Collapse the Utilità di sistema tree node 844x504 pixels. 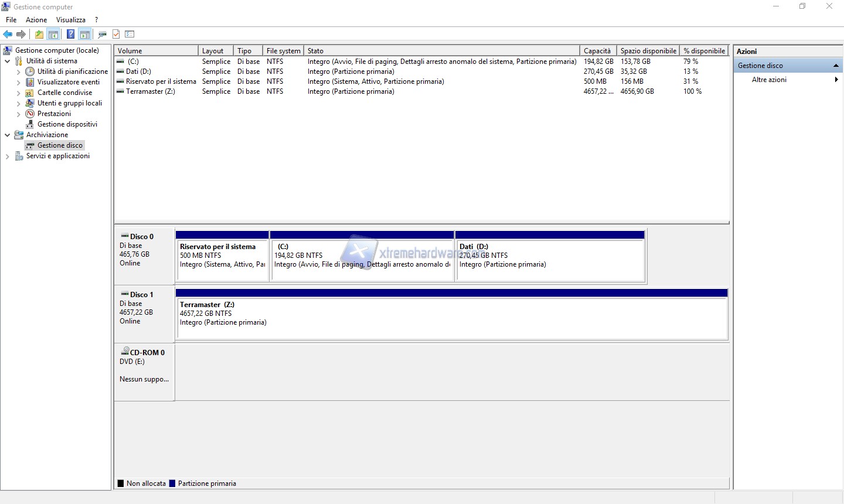7,61
